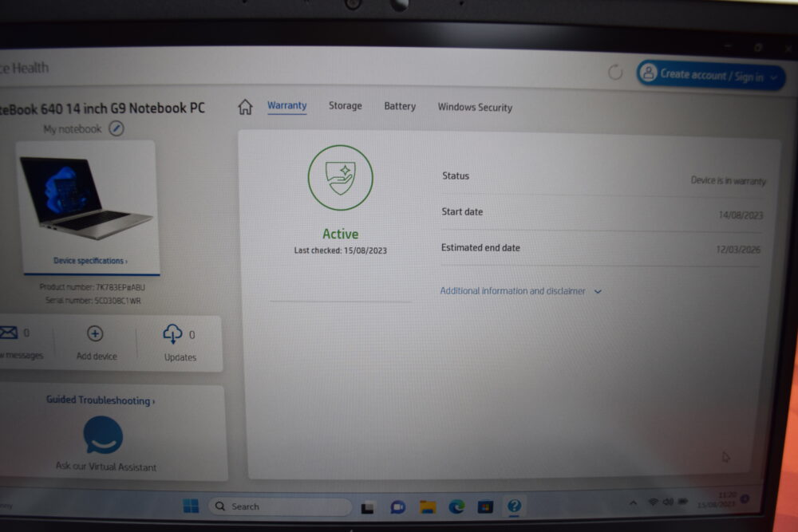
Task: Click the Serial number text
Action: (x=93, y=301)
